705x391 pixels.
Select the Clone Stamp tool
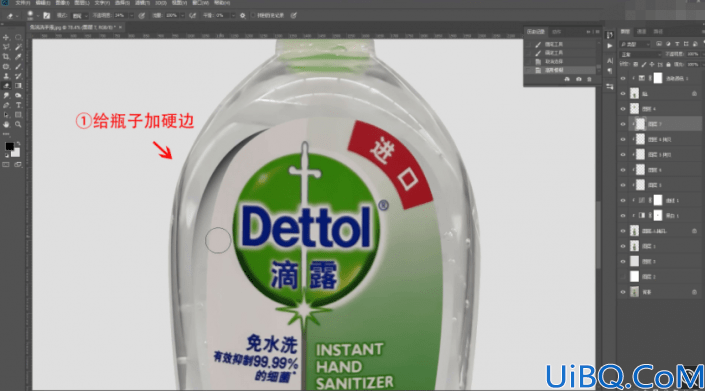6,76
